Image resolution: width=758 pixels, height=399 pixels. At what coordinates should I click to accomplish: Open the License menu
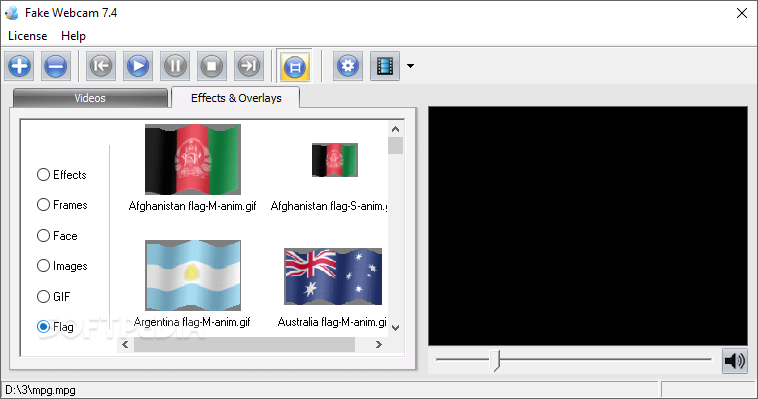point(28,36)
